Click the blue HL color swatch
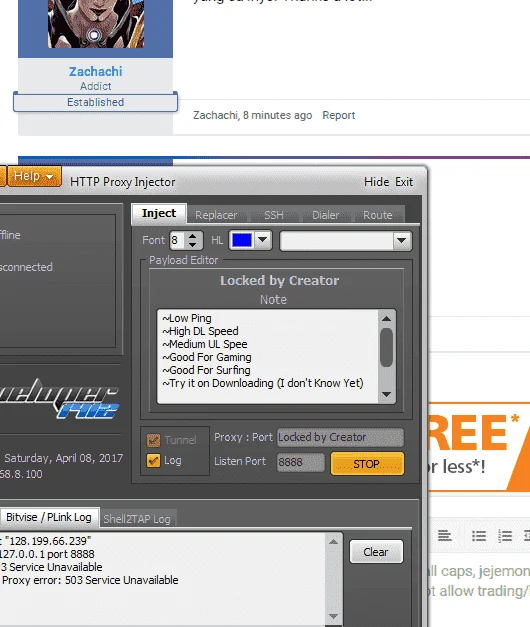Screen dimensions: 530x627 tap(242, 240)
